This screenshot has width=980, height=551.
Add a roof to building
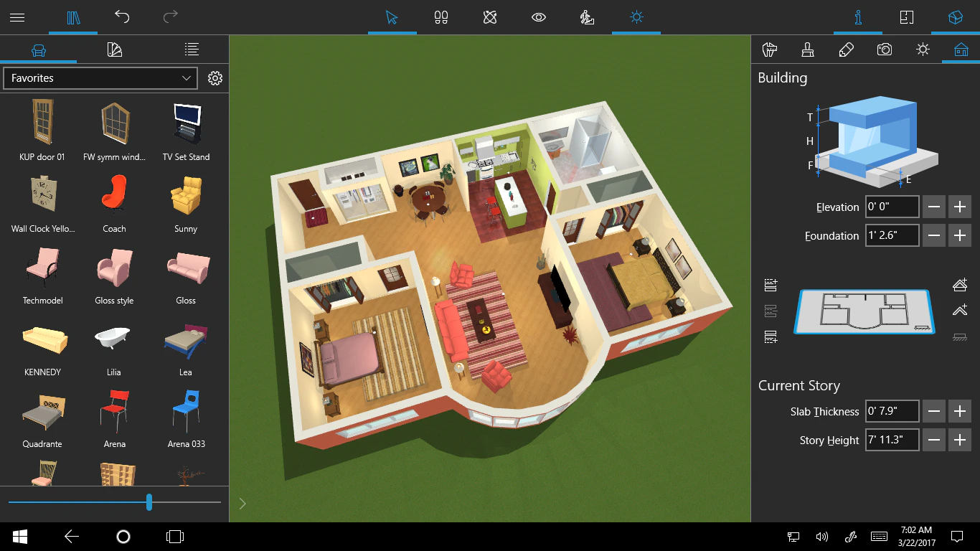point(960,285)
